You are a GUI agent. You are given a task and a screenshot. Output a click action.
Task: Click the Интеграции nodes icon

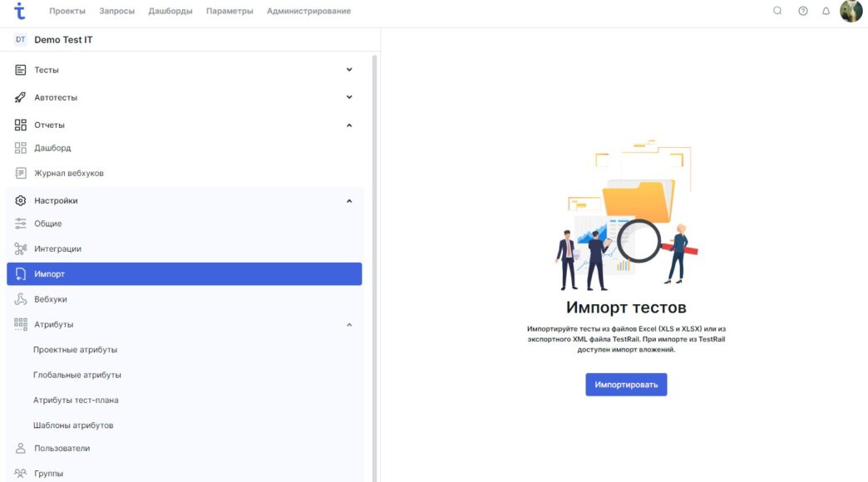click(21, 249)
